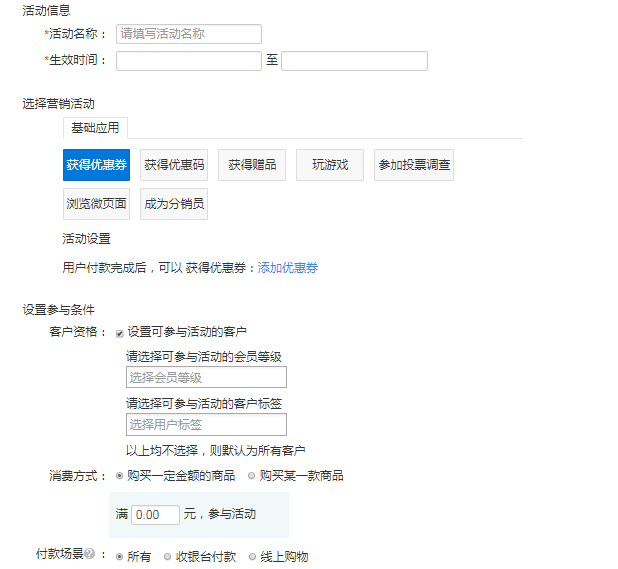Click the 添加优惠券 link

(288, 268)
